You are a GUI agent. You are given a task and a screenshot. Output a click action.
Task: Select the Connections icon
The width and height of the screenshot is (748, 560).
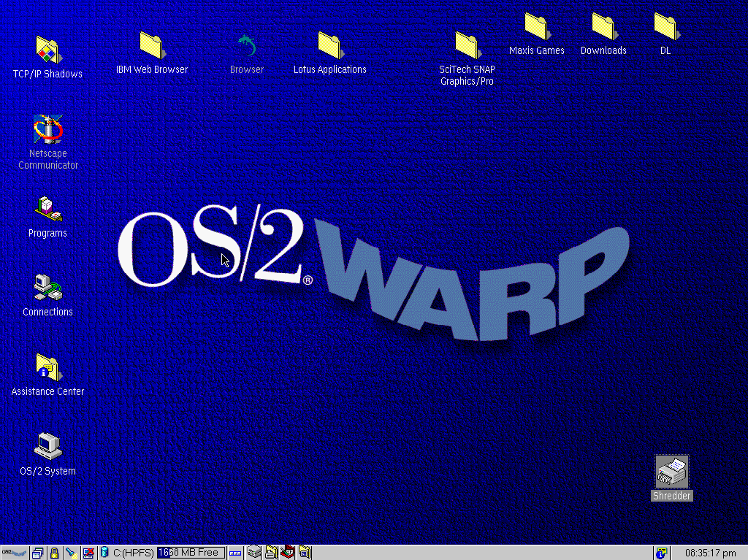(47, 288)
